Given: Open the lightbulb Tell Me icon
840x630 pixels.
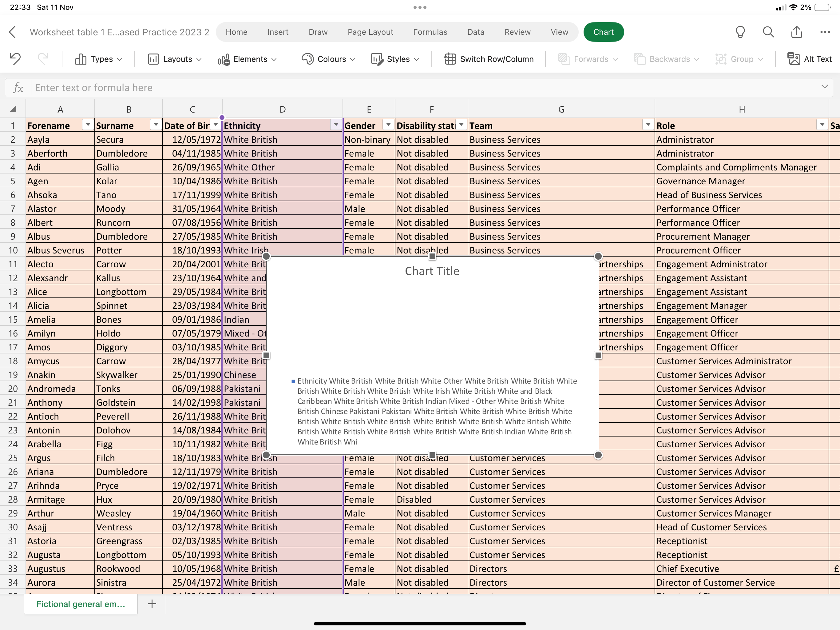Looking at the screenshot, I should click(740, 32).
